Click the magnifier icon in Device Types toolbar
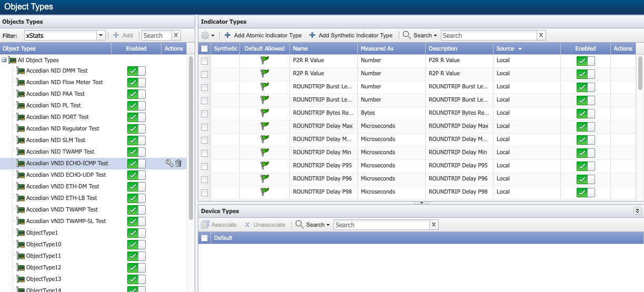Image resolution: width=644 pixels, height=292 pixels. pos(299,225)
